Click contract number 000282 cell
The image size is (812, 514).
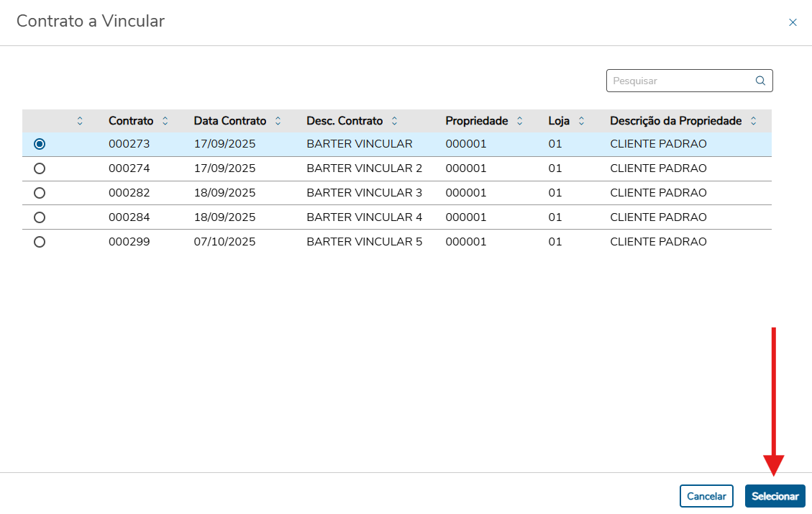(x=129, y=193)
